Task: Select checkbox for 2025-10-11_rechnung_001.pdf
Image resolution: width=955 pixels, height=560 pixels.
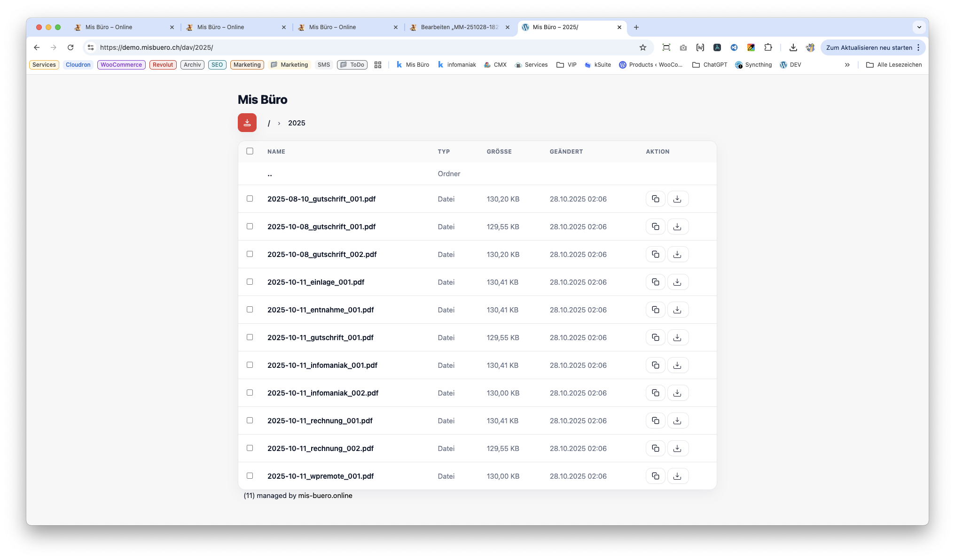Action: click(x=250, y=420)
